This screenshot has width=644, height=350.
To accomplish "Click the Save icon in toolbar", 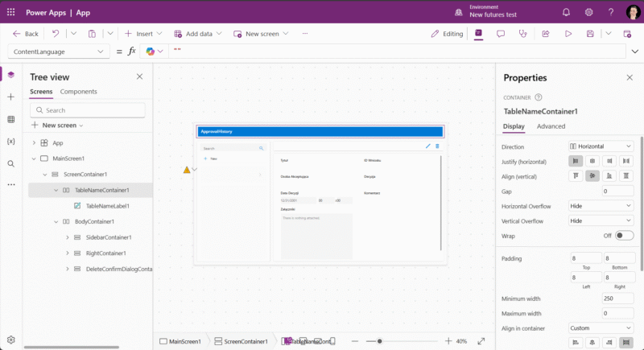I will click(590, 34).
